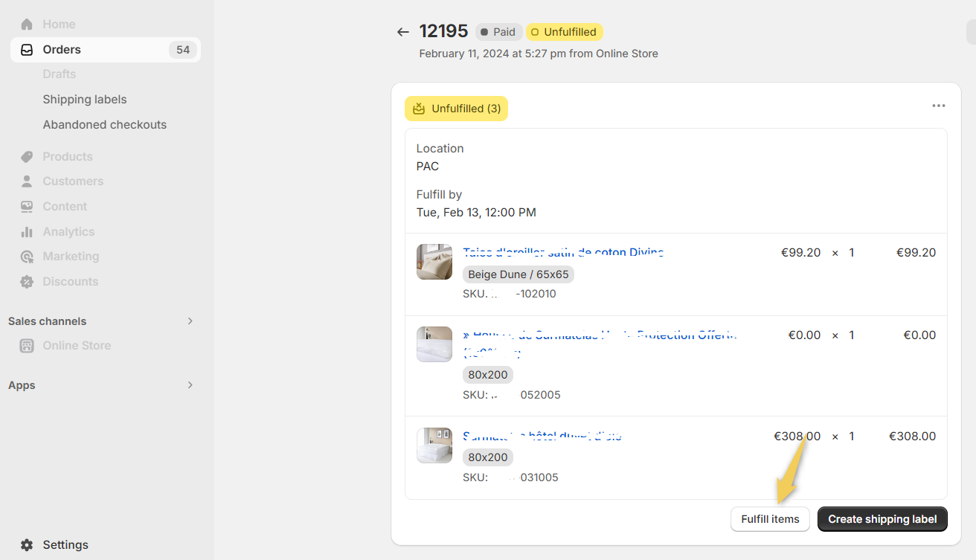Click the Home house icon

27,25
